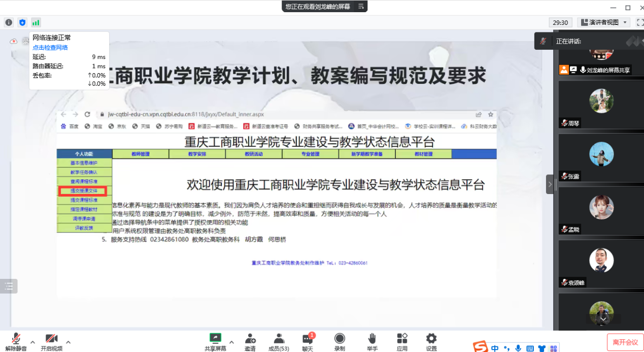Expand audio options arrow beside 解除静音
This screenshot has width=644, height=352.
click(x=32, y=342)
